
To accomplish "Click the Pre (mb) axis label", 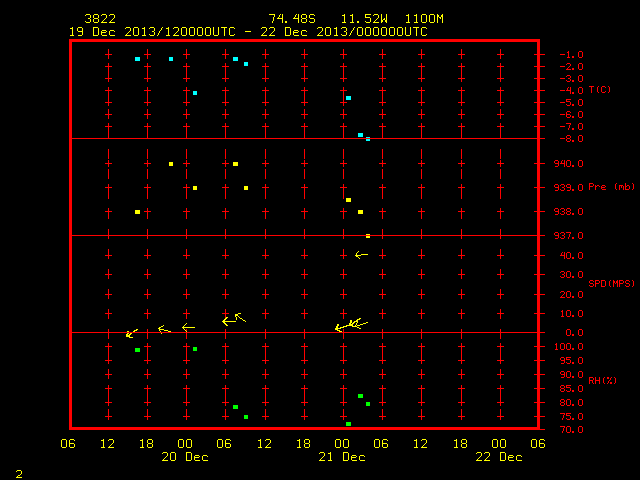I will pos(611,187).
